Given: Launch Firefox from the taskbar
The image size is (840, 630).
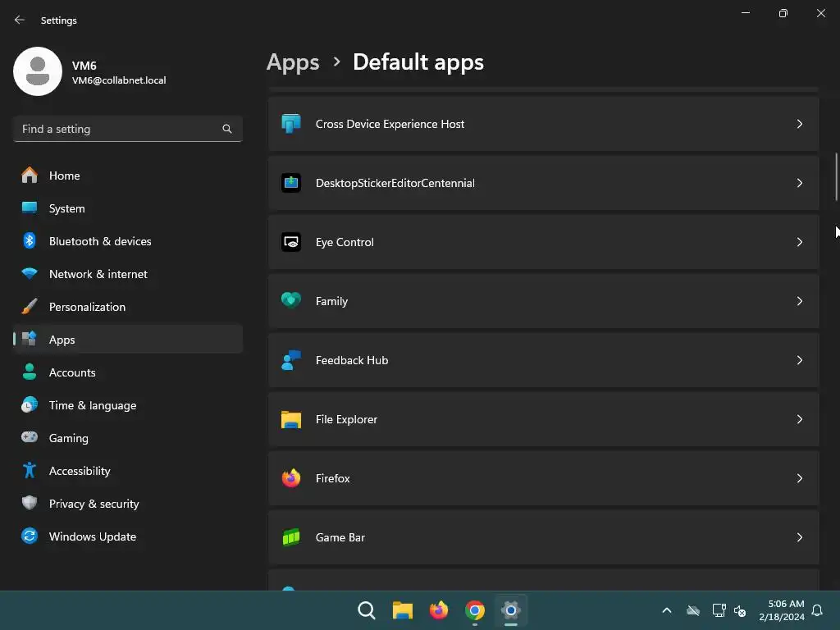Looking at the screenshot, I should (x=439, y=610).
